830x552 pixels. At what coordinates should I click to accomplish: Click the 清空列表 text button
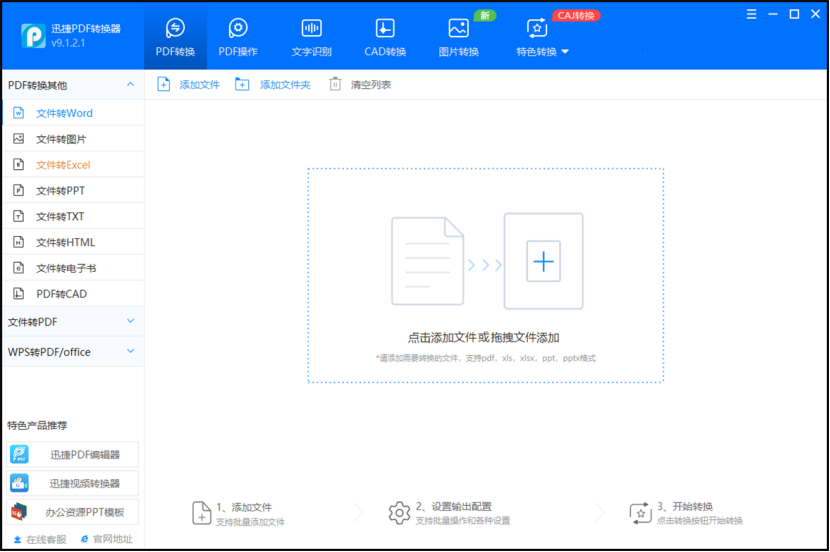pyautogui.click(x=371, y=85)
